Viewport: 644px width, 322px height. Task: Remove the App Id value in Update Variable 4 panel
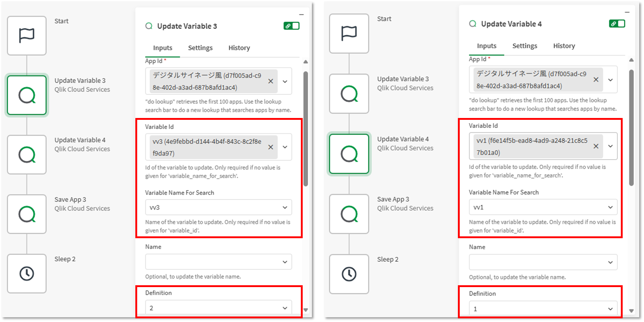596,80
